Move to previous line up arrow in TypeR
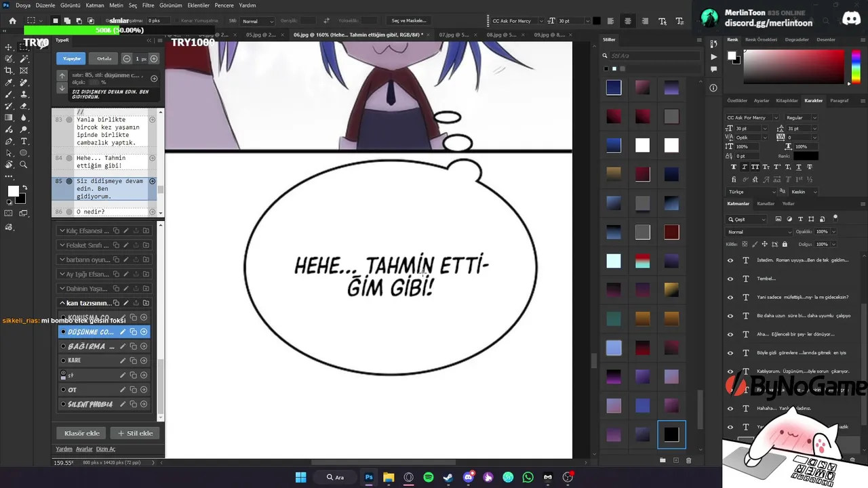This screenshot has width=868, height=488. point(62,76)
